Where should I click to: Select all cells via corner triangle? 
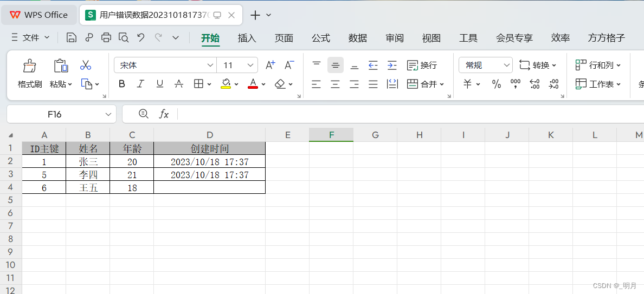[11, 135]
